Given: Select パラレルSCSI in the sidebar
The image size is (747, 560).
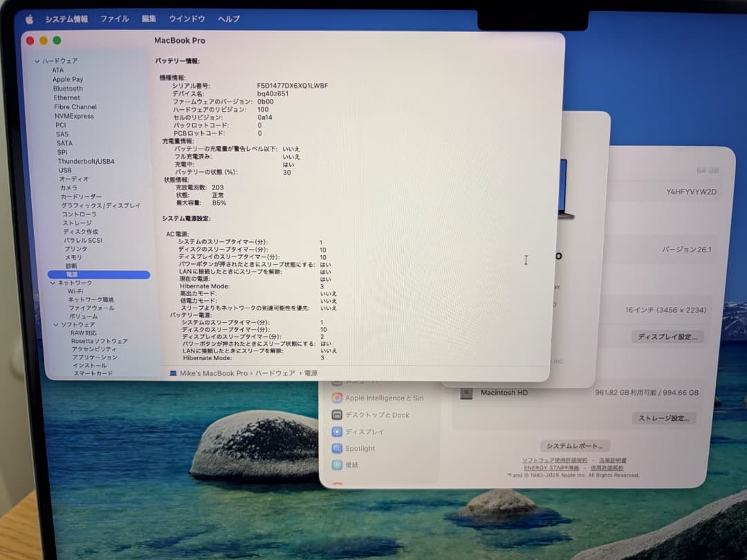Looking at the screenshot, I should [x=83, y=240].
